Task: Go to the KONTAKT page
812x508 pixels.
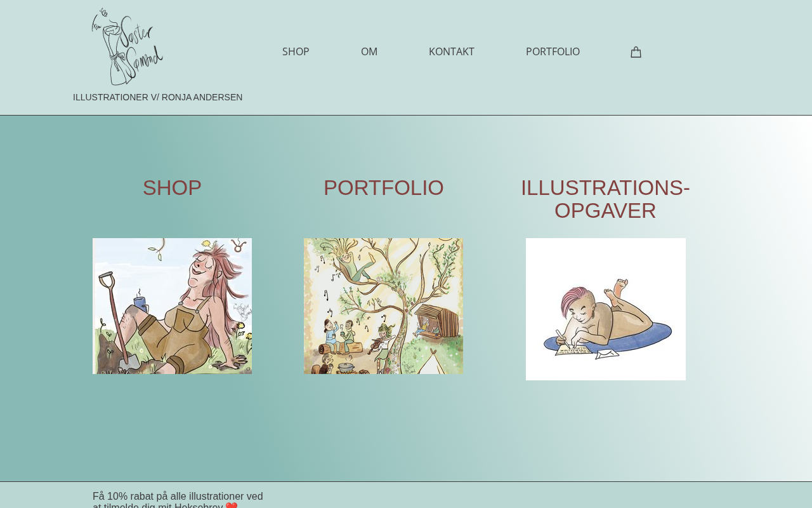Action: [452, 52]
